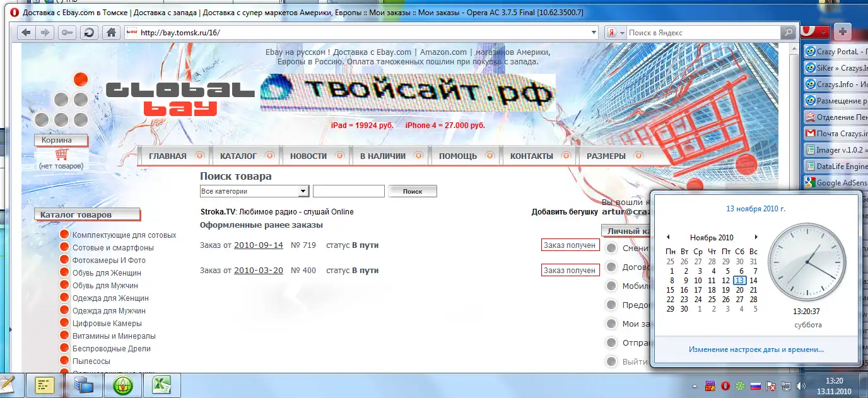
Task: Open the address bar URL history dropdown
Action: coord(593,33)
